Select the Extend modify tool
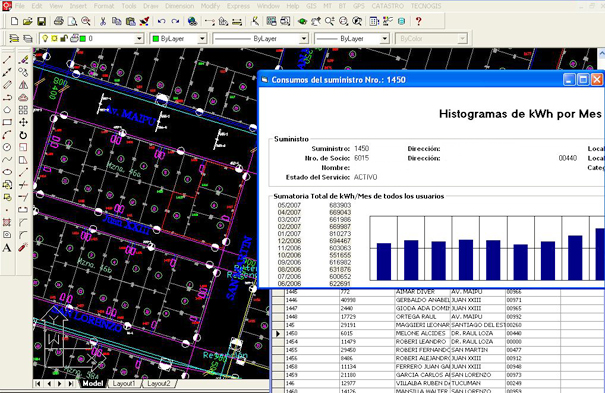Screen dimensions: 605x393 click(x=23, y=197)
